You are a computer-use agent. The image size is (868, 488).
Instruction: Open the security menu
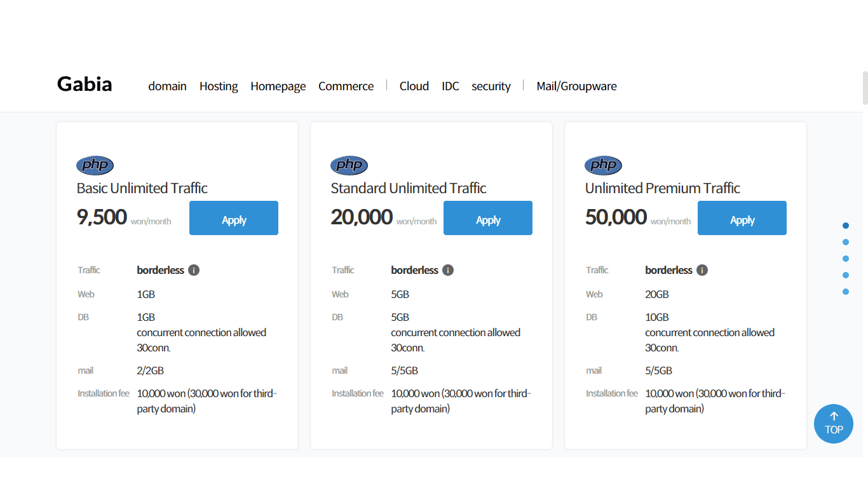click(491, 86)
